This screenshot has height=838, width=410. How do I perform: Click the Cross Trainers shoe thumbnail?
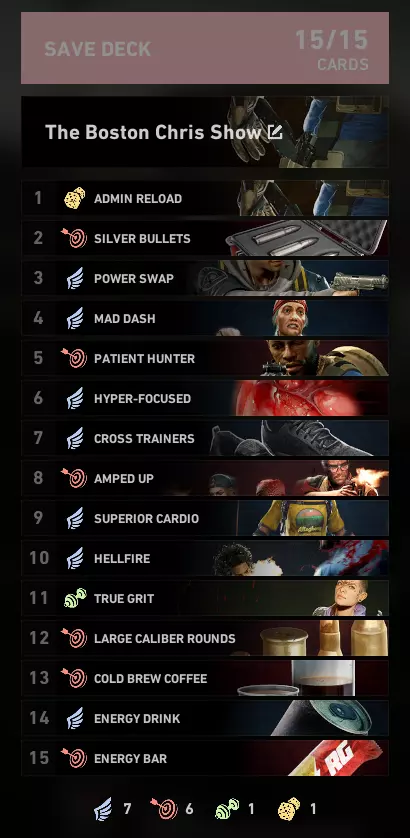click(298, 438)
